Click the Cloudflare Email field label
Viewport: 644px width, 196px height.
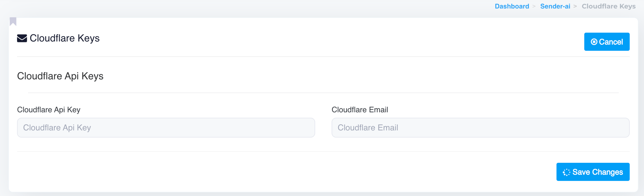click(360, 110)
